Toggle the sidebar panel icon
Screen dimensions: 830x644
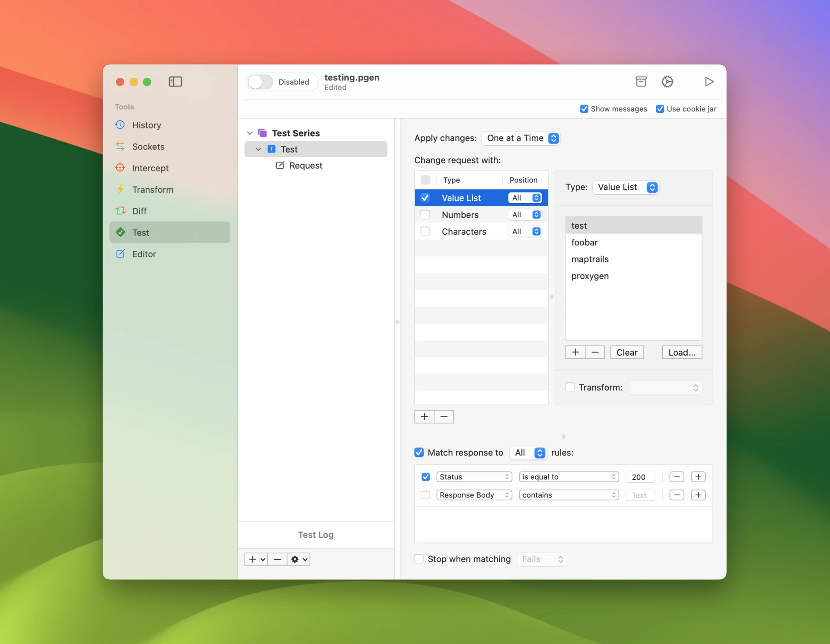[x=175, y=82]
